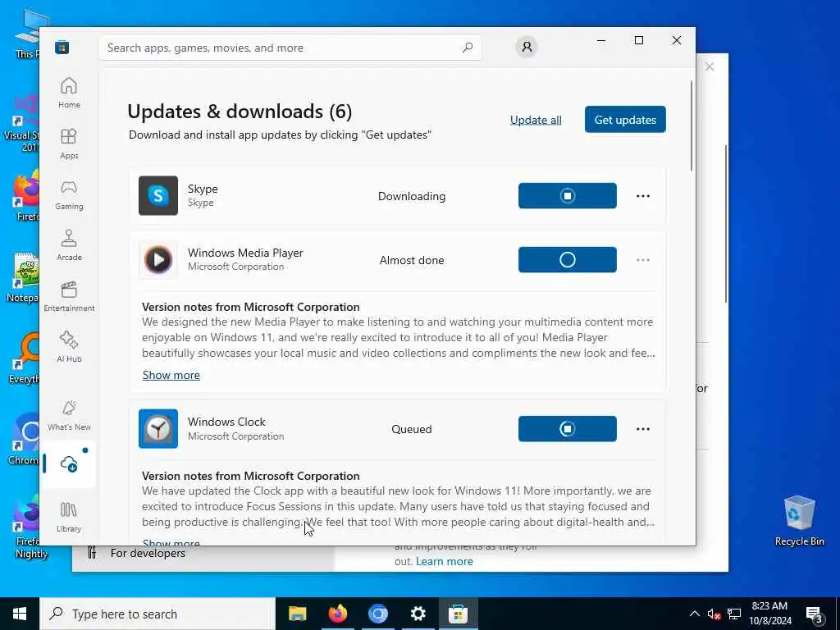Stop the queued Windows Clock update
Viewport: 840px width, 630px height.
point(568,428)
